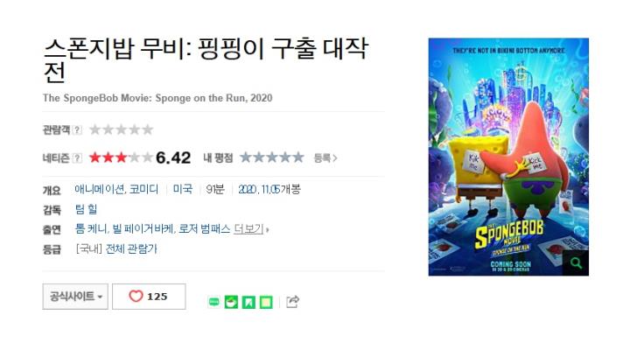Open the 미국 country link

(x=183, y=189)
